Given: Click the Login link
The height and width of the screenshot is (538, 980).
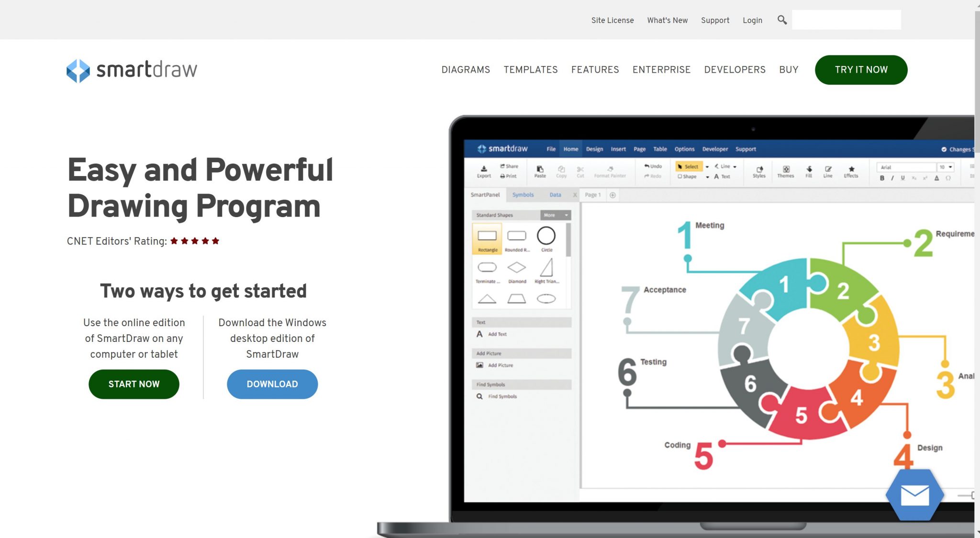Looking at the screenshot, I should (752, 20).
